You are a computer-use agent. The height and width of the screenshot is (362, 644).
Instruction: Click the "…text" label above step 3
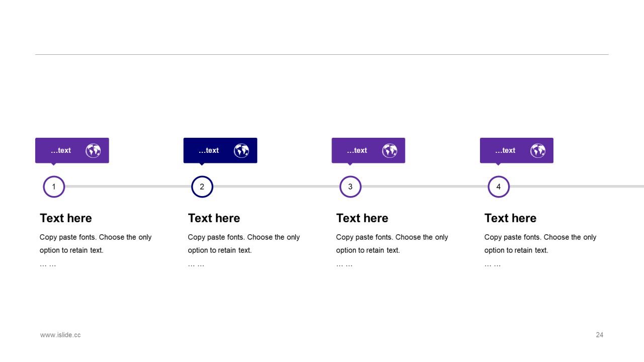coord(357,150)
